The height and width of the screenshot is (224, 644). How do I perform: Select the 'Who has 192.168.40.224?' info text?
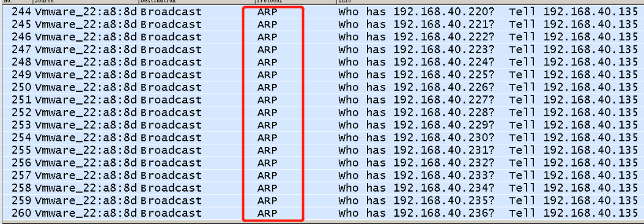[x=416, y=62]
